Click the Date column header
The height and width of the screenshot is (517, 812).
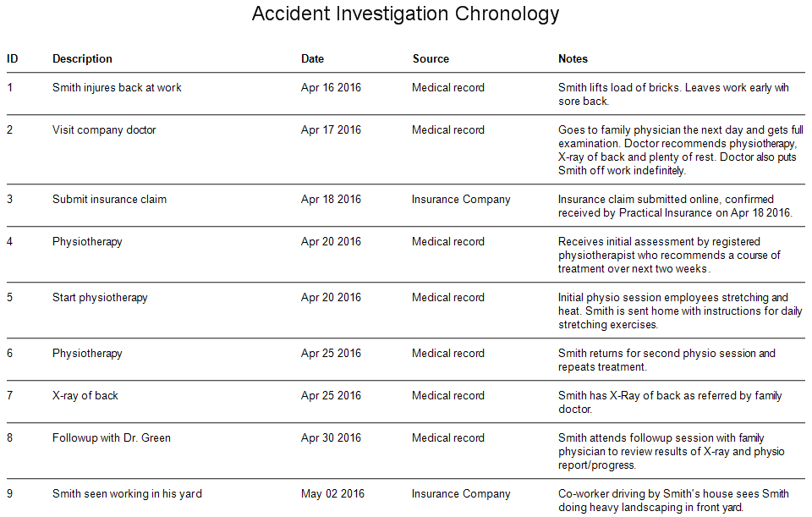(x=312, y=59)
